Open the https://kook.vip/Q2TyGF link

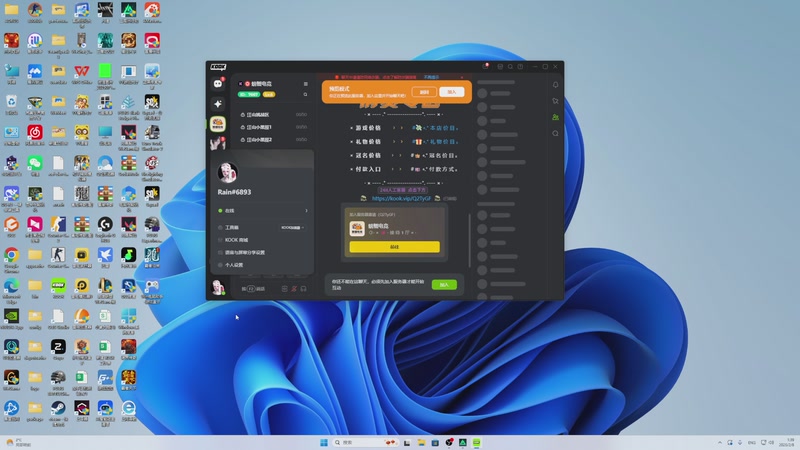[401, 198]
